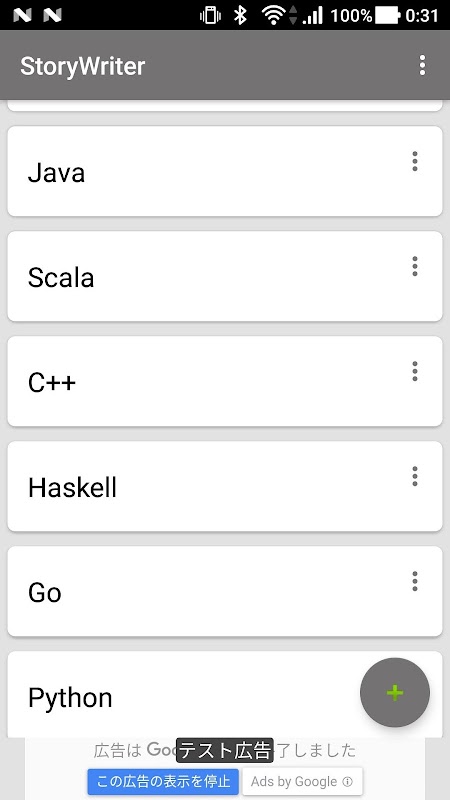The height and width of the screenshot is (800, 450).
Task: Select the C++ story card
Action: 225,381
